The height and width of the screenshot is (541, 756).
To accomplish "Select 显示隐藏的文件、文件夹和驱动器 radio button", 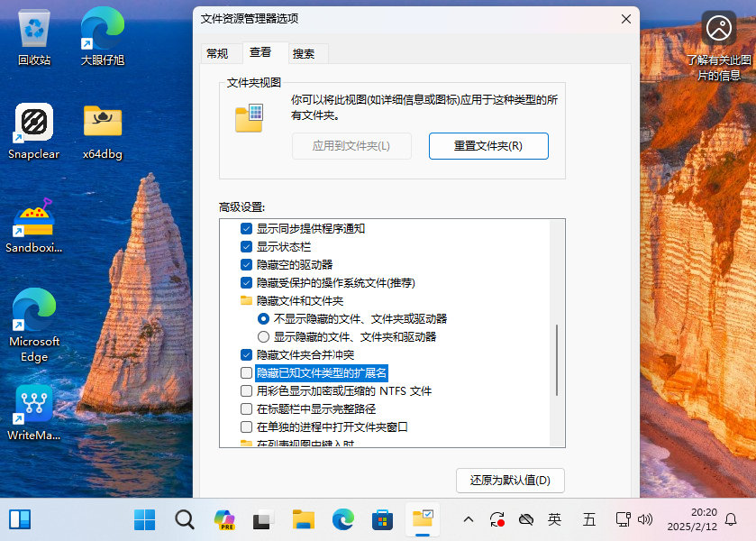I will point(264,337).
